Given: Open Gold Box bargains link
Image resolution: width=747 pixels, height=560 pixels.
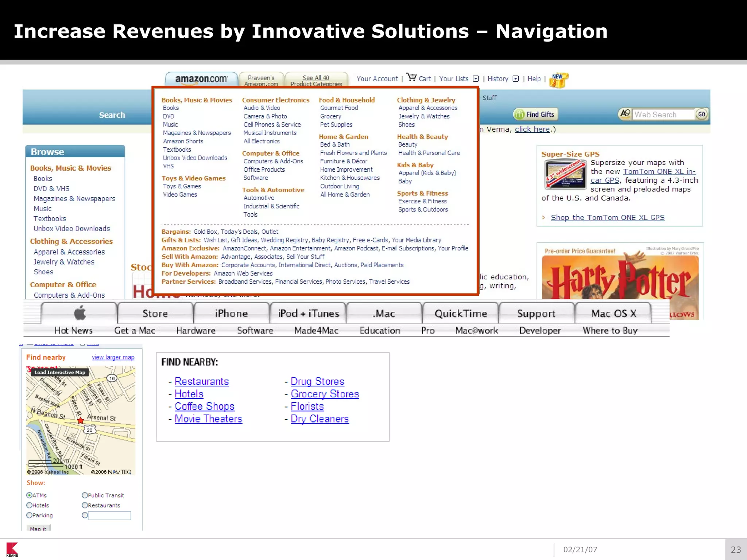Looking at the screenshot, I should tap(205, 232).
